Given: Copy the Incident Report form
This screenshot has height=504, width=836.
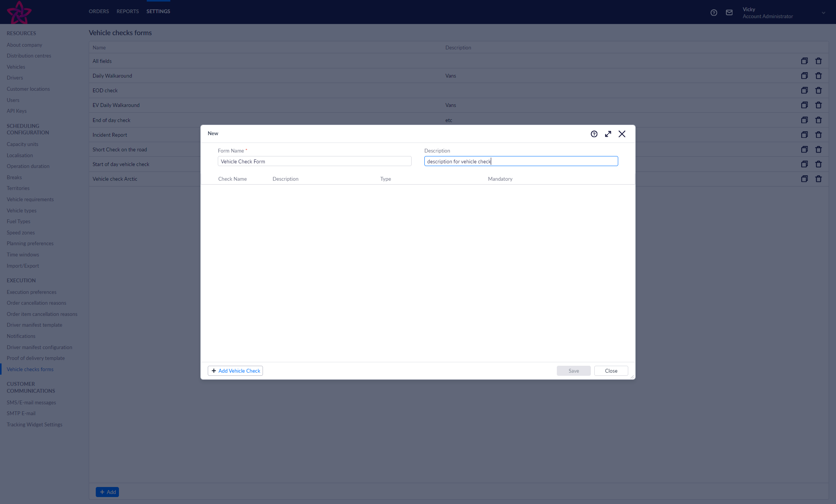Looking at the screenshot, I should point(804,135).
